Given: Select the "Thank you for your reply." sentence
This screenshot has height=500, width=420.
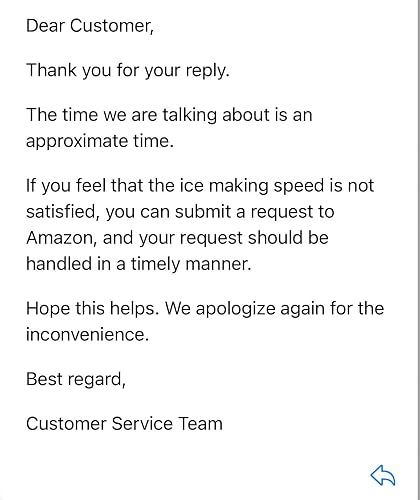Looking at the screenshot, I should coord(128,70).
